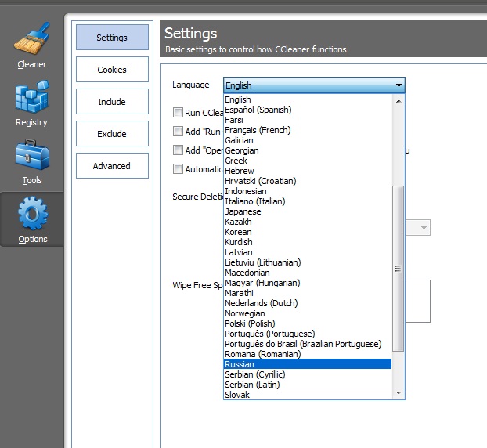This screenshot has height=448, width=487.
Task: Switch to the Settings tab
Action: click(x=112, y=38)
